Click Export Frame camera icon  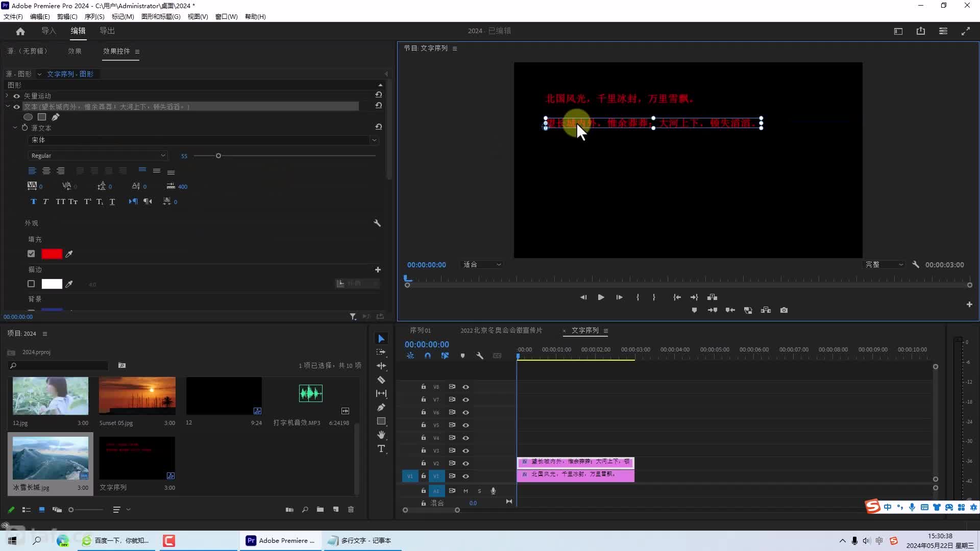784,310
